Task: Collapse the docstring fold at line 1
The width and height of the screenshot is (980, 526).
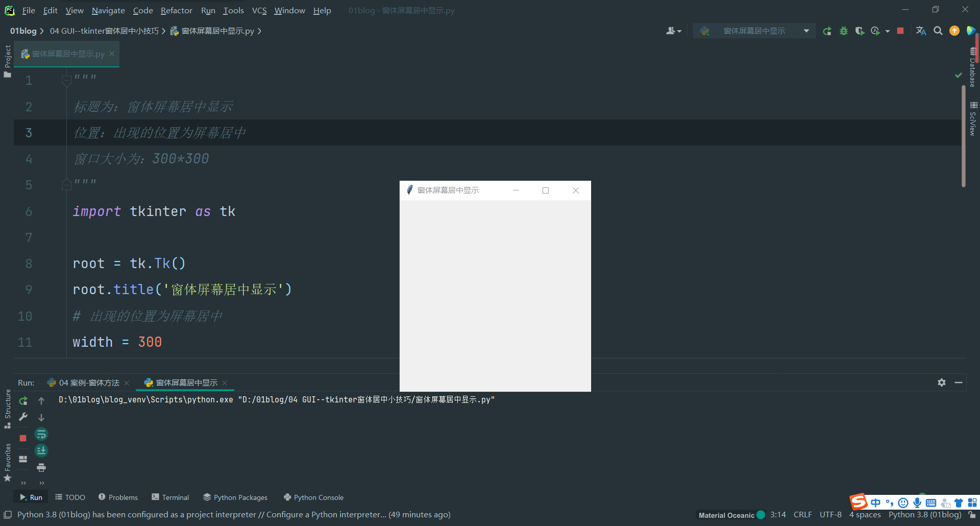Action: click(x=66, y=80)
